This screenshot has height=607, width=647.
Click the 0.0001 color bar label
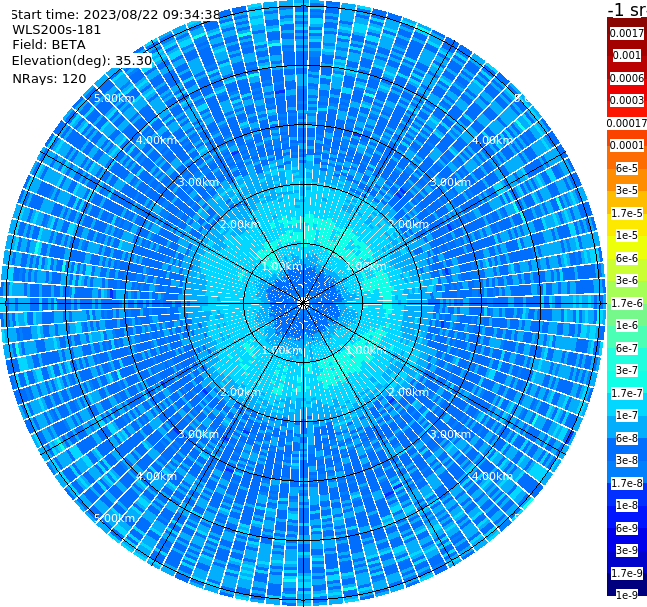point(627,145)
